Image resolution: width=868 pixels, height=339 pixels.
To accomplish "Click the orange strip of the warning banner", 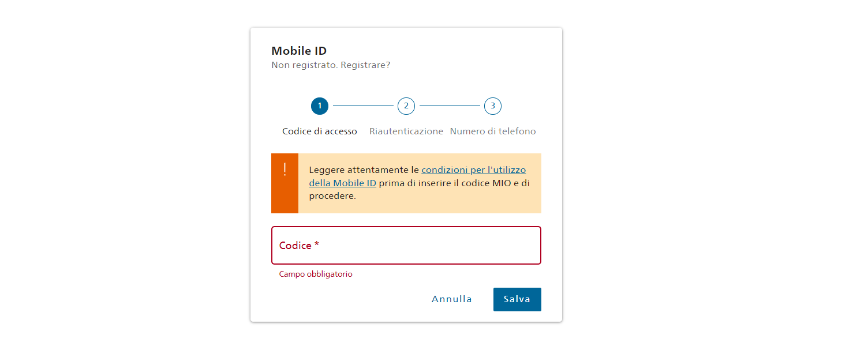I will [x=285, y=183].
